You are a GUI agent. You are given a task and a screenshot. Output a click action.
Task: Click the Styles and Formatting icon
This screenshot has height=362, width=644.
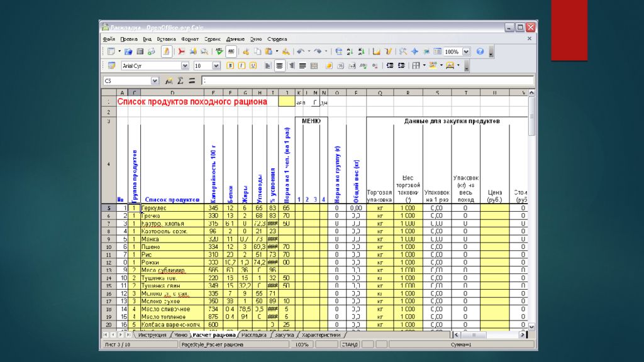tap(111, 65)
